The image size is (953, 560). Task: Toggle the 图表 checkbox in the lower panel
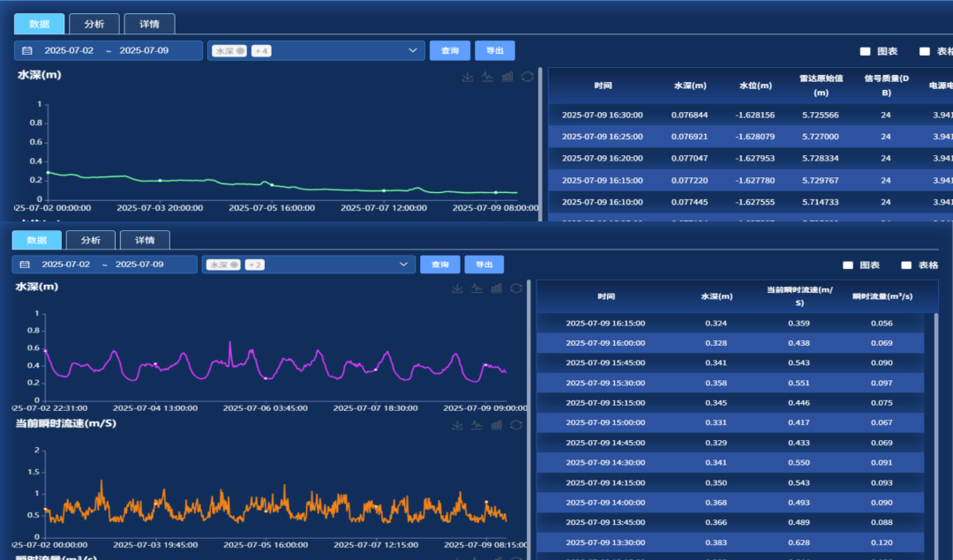848,265
